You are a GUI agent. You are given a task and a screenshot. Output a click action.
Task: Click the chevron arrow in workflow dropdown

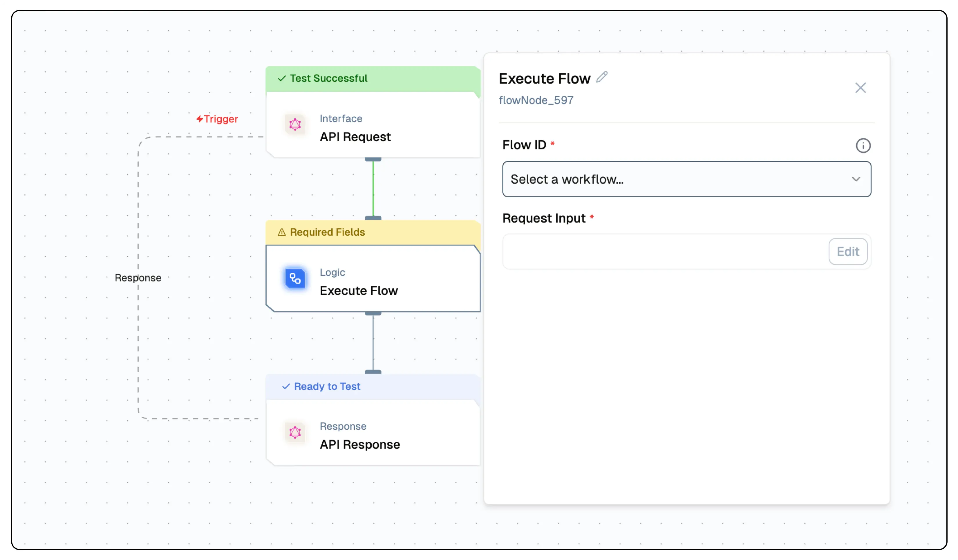(856, 179)
